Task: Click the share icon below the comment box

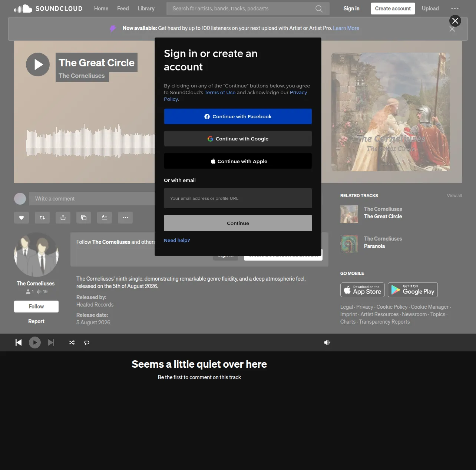Action: (x=63, y=218)
